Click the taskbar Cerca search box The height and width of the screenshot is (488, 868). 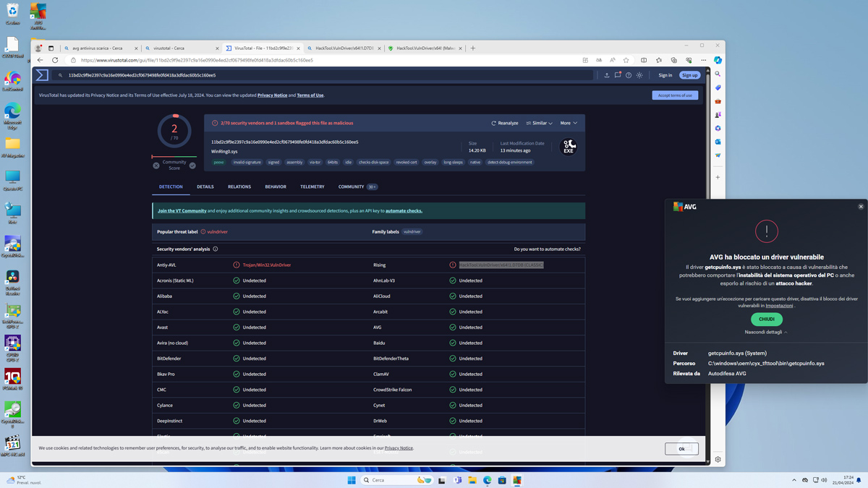pyautogui.click(x=397, y=480)
